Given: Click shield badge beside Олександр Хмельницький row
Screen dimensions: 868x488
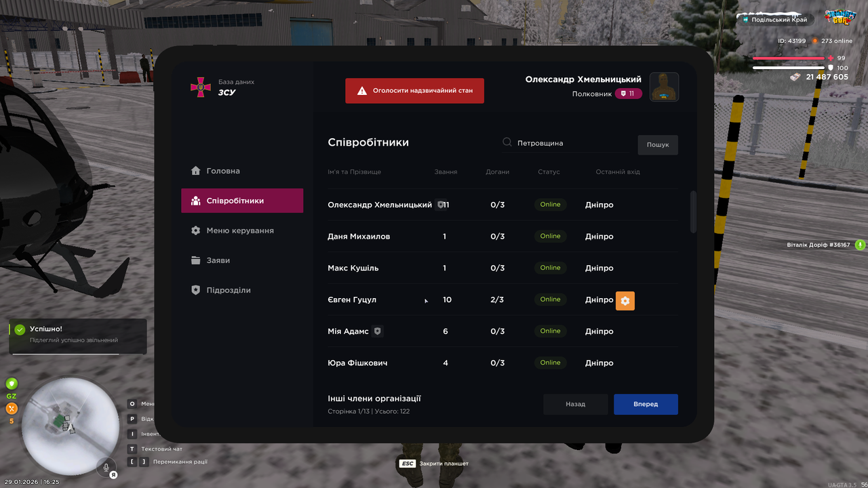Looking at the screenshot, I should (x=439, y=205).
